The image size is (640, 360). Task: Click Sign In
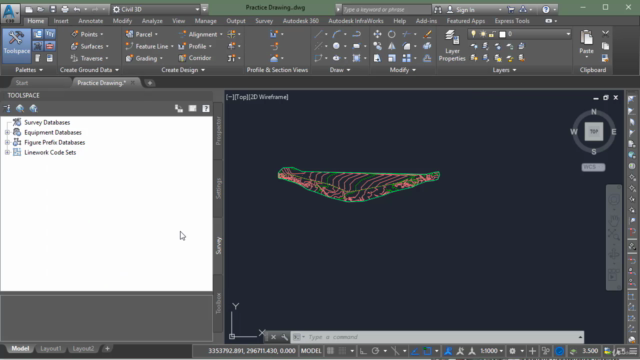point(465,9)
